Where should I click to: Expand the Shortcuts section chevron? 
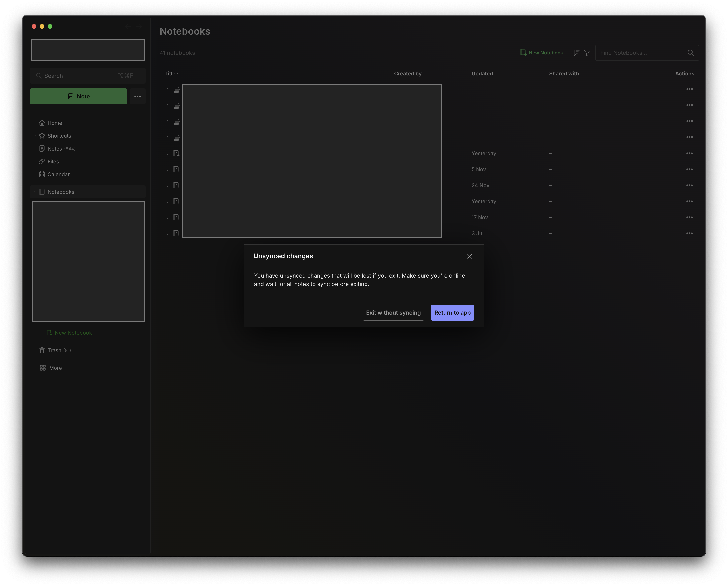[x=35, y=136]
